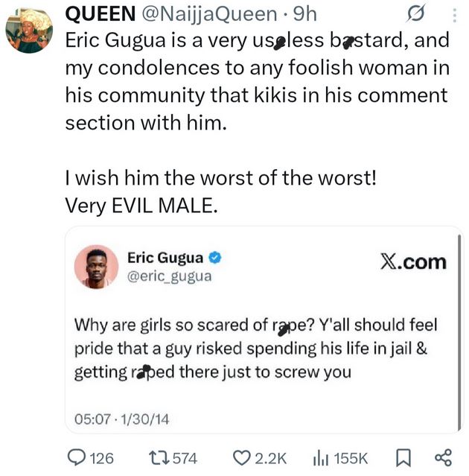Click the reply speech bubble icon
469x476 pixels.
[77, 457]
